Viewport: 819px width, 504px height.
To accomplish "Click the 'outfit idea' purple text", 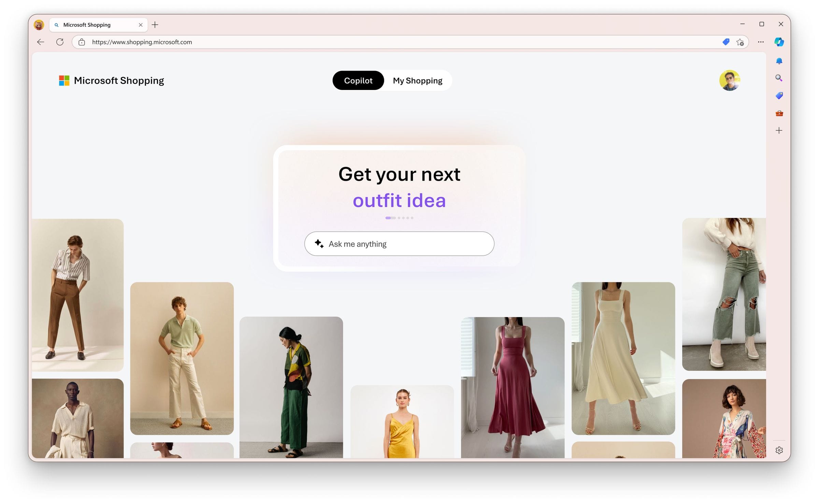I will 399,200.
